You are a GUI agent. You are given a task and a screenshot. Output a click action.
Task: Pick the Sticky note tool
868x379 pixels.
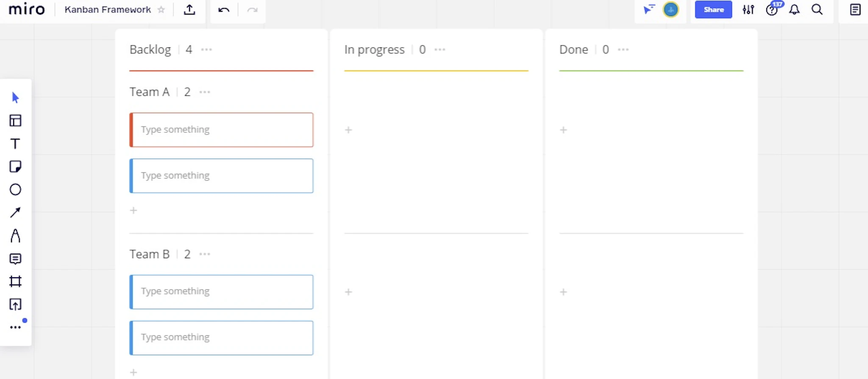coord(15,167)
